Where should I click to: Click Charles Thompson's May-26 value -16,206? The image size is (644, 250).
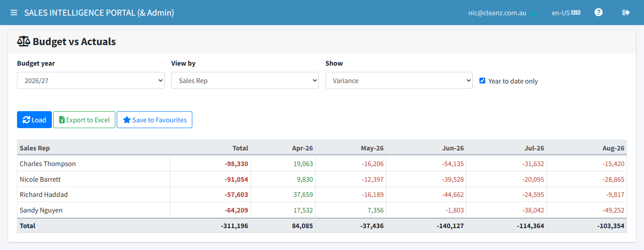coord(373,164)
